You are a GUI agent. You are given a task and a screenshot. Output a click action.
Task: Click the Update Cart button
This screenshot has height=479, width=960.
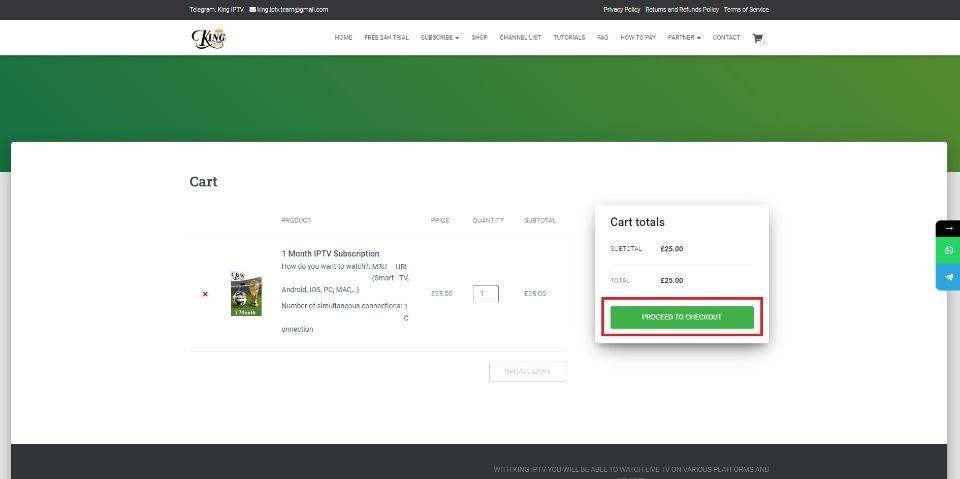click(528, 371)
